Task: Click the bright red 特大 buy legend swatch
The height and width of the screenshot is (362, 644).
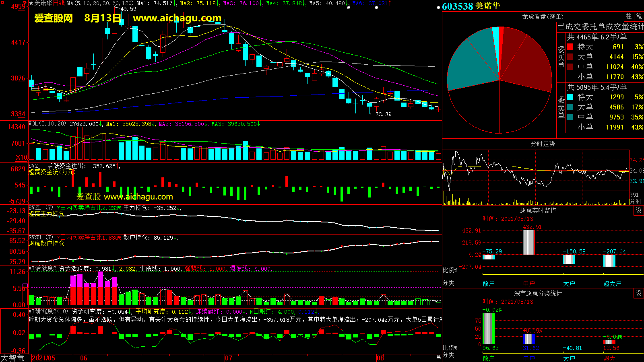Action: click(x=570, y=47)
